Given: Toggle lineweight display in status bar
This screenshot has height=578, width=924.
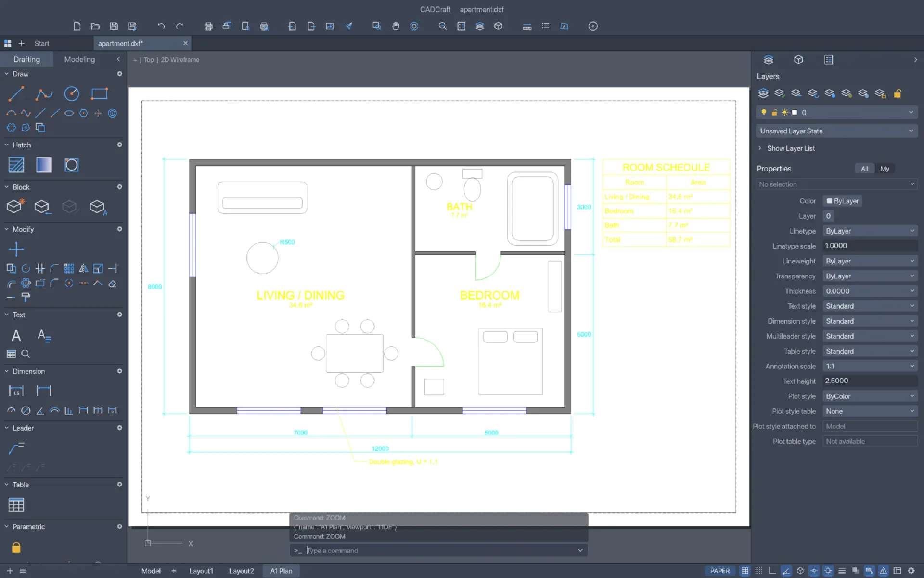Looking at the screenshot, I should point(842,571).
